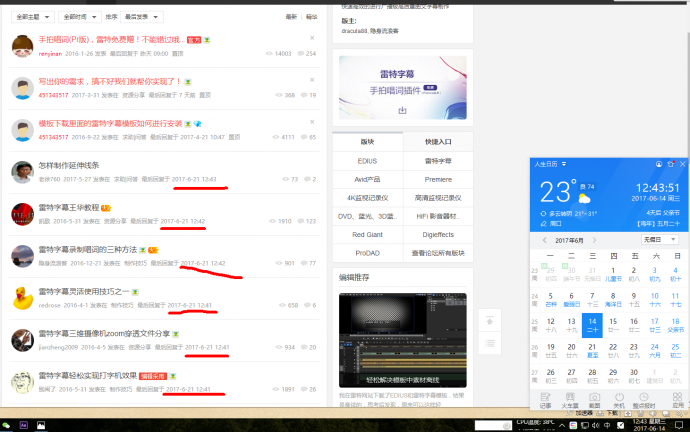Click the list icon below back-to-top

pos(490,343)
